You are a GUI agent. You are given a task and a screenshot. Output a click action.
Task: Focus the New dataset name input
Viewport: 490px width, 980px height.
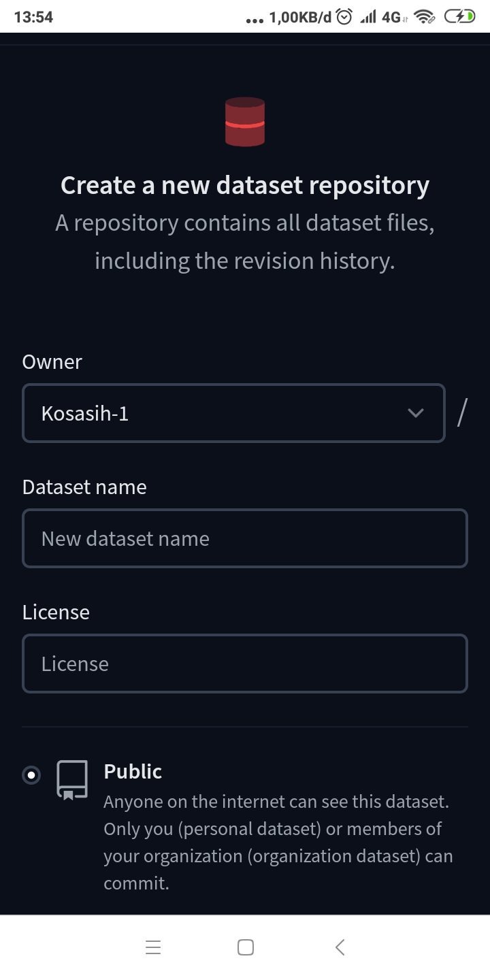pos(245,538)
